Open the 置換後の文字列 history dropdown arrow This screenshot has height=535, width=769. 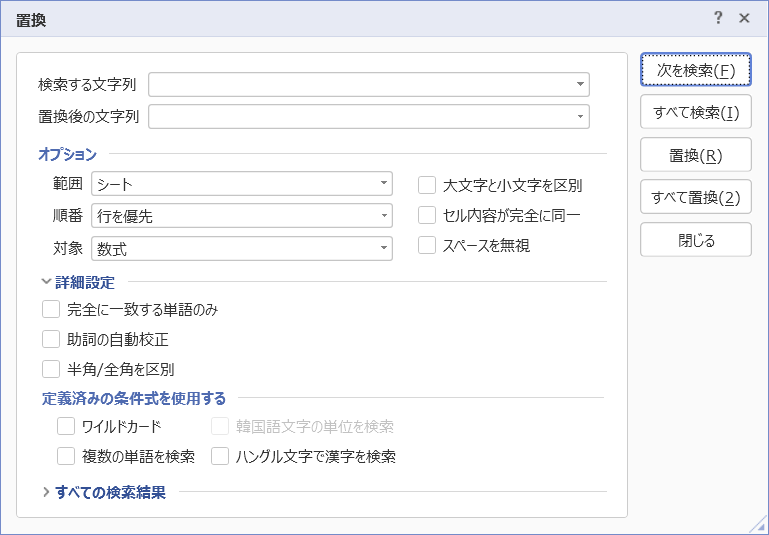(580, 117)
